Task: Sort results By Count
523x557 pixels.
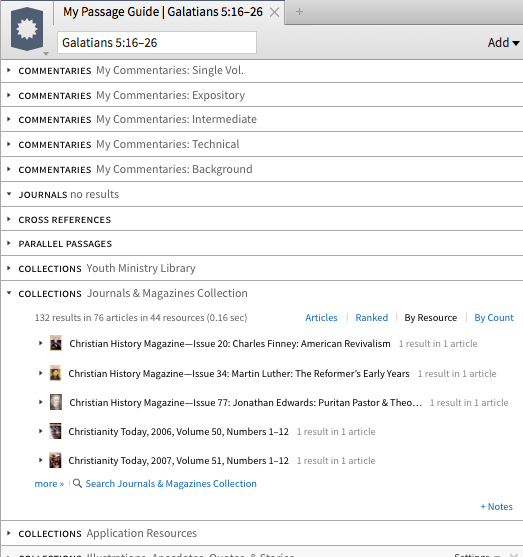Action: pyautogui.click(x=494, y=318)
